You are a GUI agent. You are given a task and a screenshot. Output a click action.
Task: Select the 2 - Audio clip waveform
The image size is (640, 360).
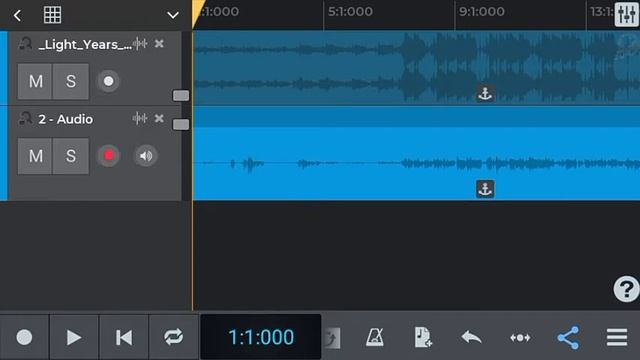(416, 163)
